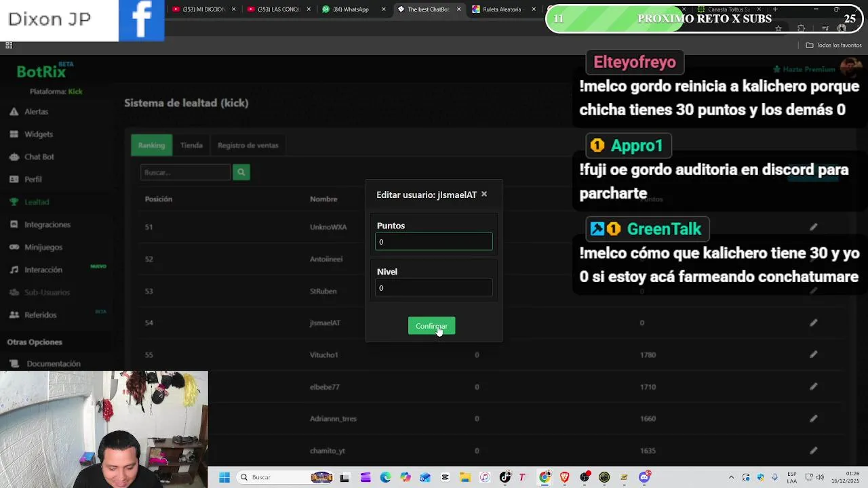Confirm the user edit

coord(431,326)
